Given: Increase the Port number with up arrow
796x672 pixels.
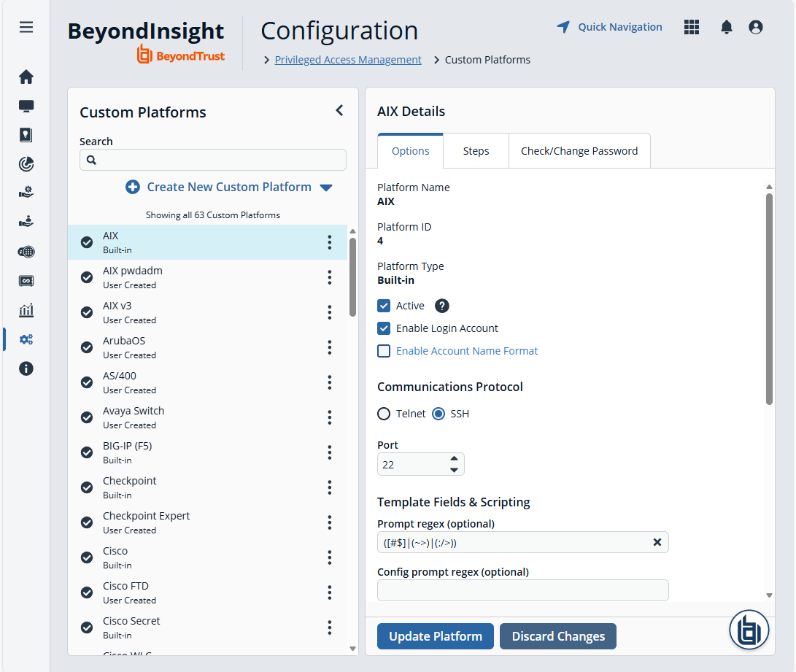Looking at the screenshot, I should (x=454, y=459).
